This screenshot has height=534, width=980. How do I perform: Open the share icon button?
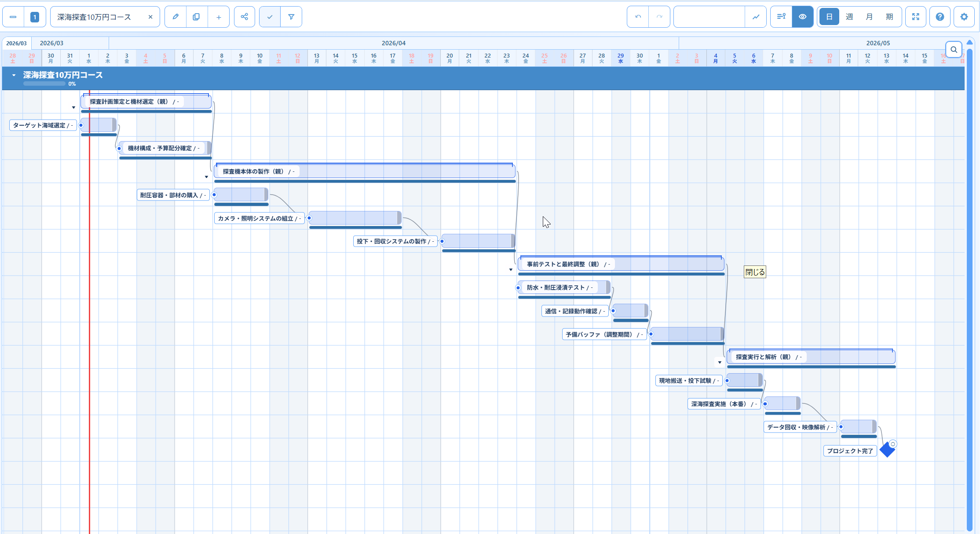point(245,17)
